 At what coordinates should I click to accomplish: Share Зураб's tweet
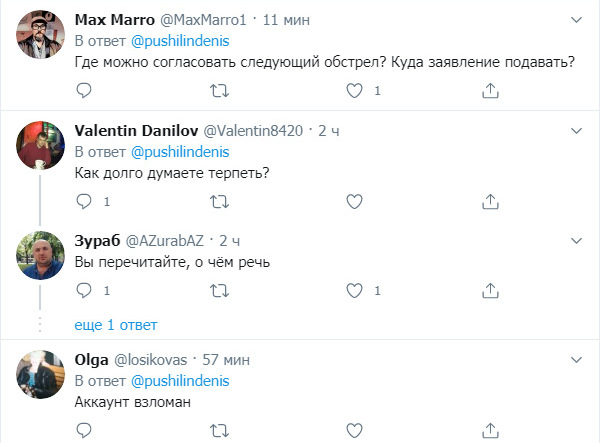[490, 291]
